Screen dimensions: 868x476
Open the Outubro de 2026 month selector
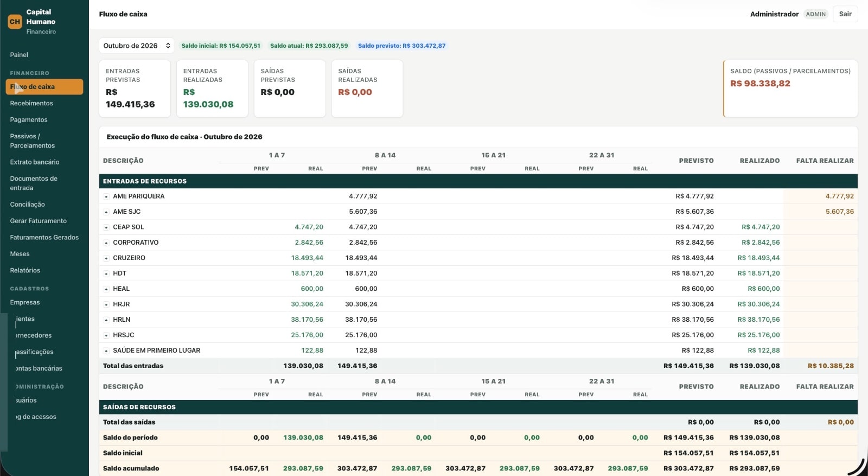pos(136,46)
